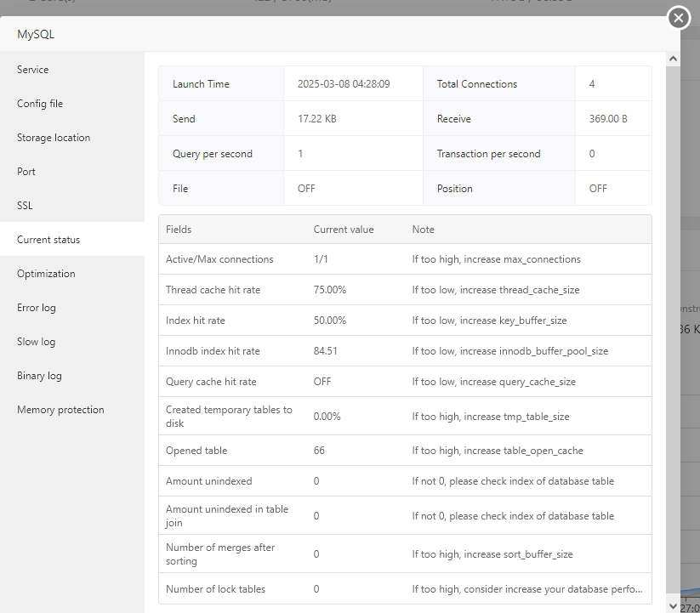Image resolution: width=700 pixels, height=613 pixels.
Task: Open the Slow log tab
Action: pos(36,342)
